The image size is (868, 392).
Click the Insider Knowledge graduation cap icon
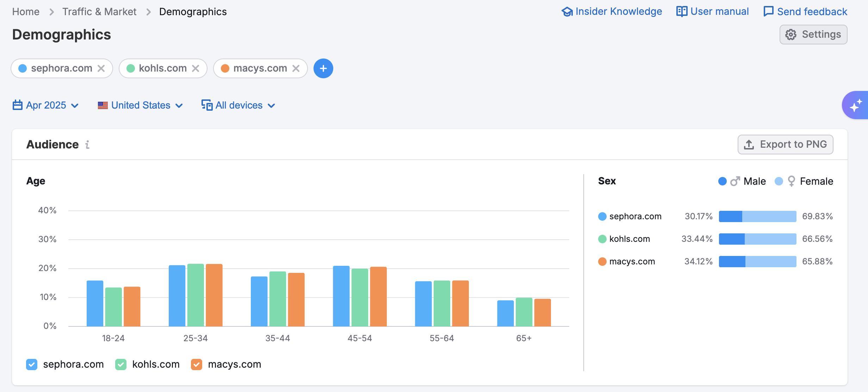[567, 12]
